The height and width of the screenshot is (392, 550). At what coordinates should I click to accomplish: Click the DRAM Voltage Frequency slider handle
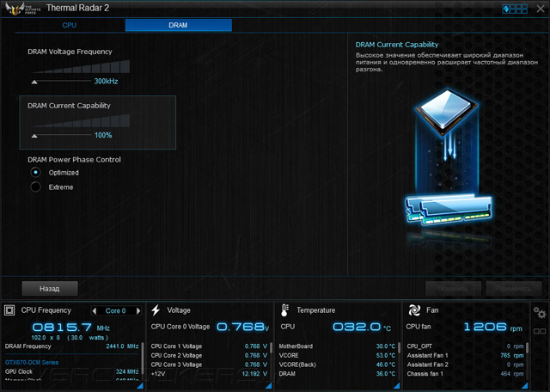click(x=34, y=82)
